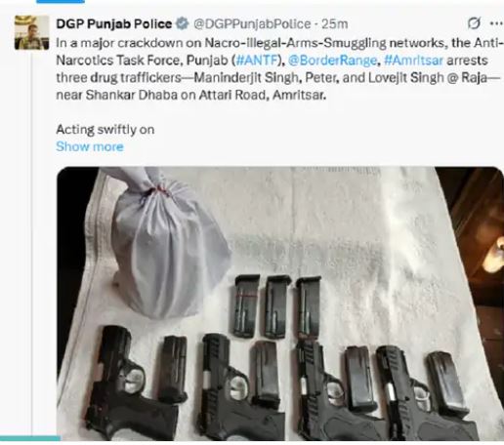The width and height of the screenshot is (504, 445).
Task: Click the teal progress bar at bottom
Action: pos(30,438)
